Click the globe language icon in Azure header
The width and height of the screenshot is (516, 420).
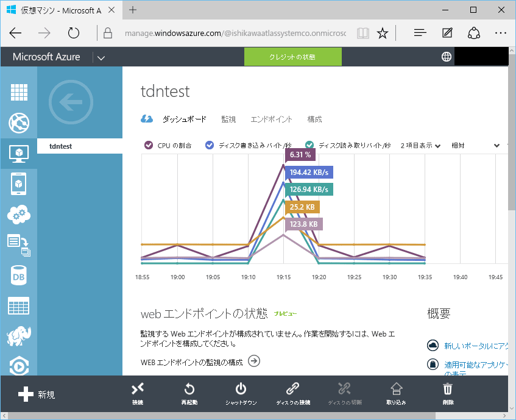[x=446, y=57]
